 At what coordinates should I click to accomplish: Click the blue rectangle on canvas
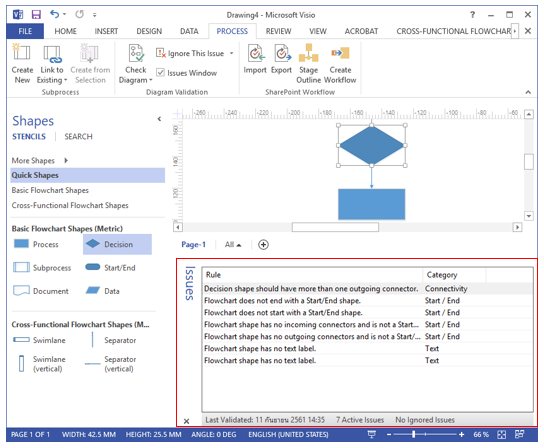pos(372,204)
